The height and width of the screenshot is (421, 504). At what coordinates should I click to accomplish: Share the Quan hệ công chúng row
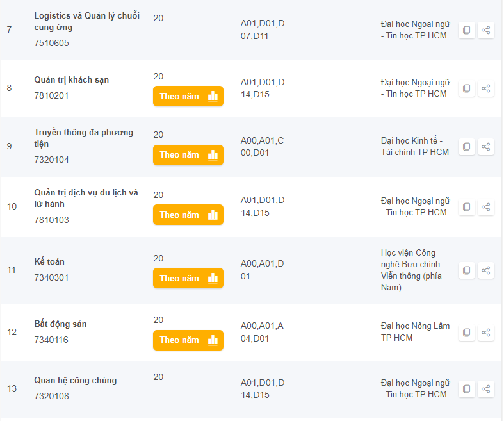tap(486, 389)
